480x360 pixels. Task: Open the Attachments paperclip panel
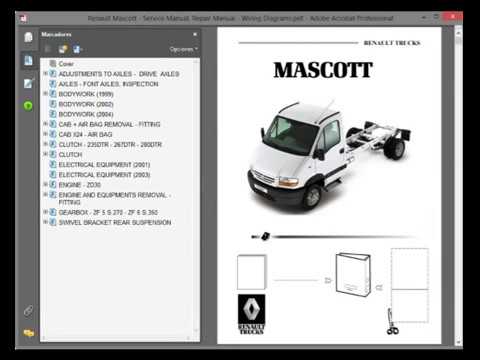click(x=28, y=311)
